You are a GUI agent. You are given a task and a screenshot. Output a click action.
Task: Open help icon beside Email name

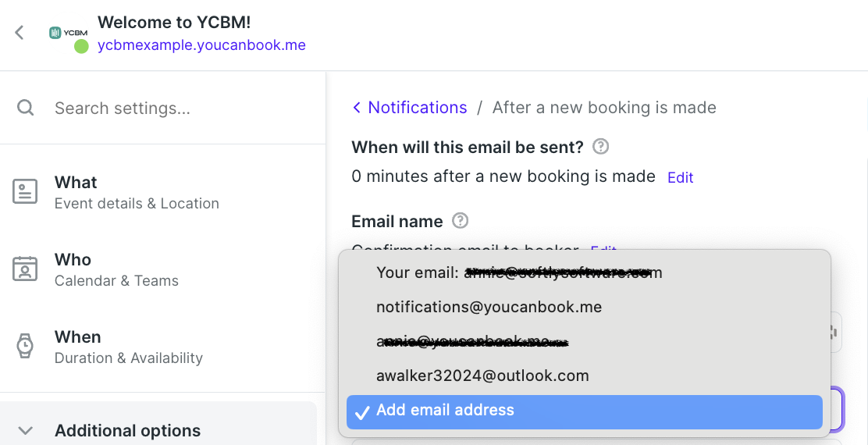(x=460, y=221)
